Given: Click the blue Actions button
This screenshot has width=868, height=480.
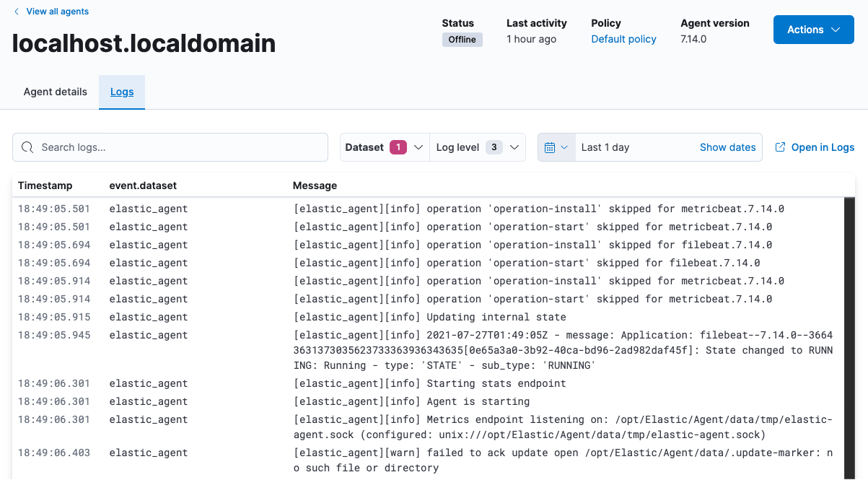Looking at the screenshot, I should pos(813,30).
